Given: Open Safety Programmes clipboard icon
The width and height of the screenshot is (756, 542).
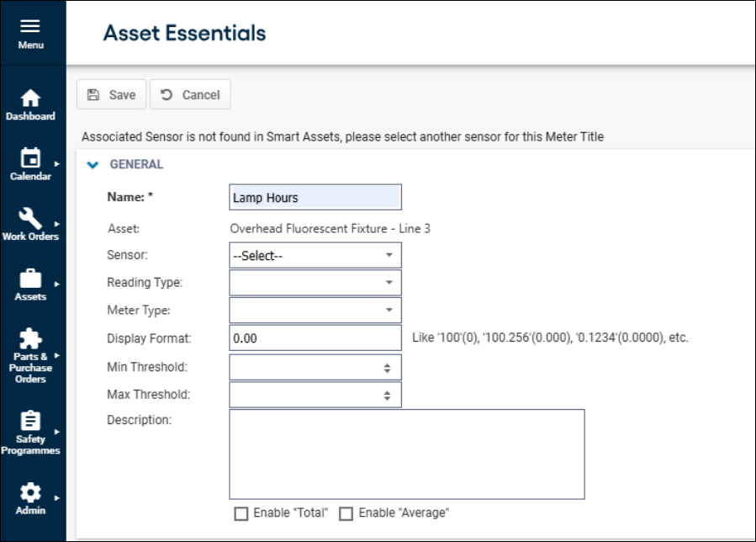Looking at the screenshot, I should coord(31,421).
